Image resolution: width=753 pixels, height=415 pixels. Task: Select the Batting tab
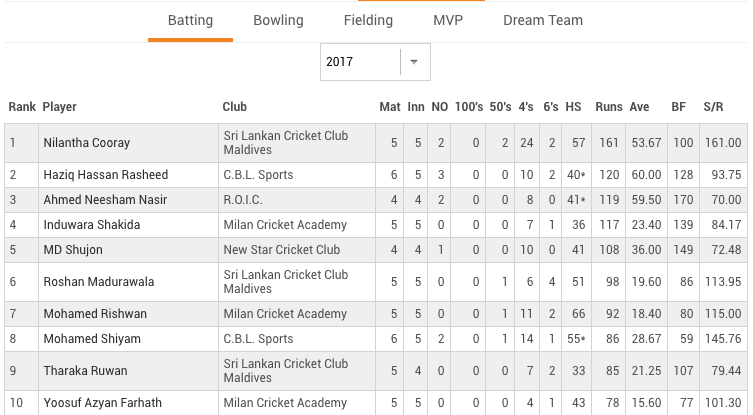pyautogui.click(x=190, y=20)
